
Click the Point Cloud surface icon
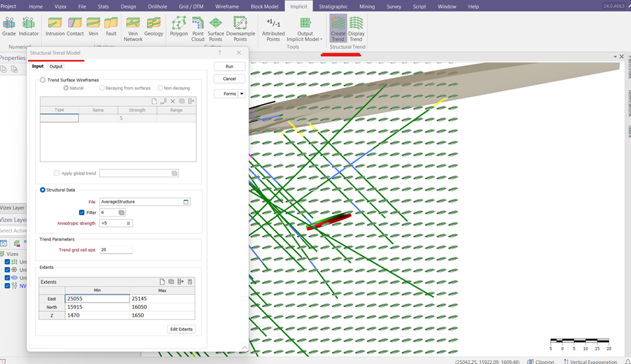coord(197,28)
